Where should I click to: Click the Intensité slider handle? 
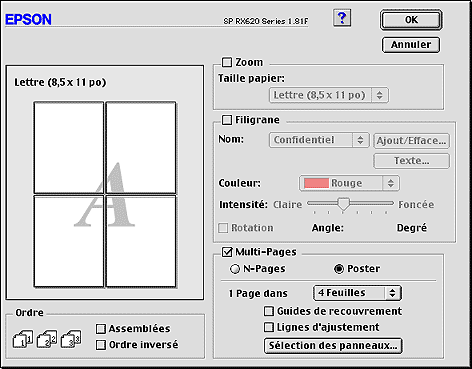[x=343, y=204]
